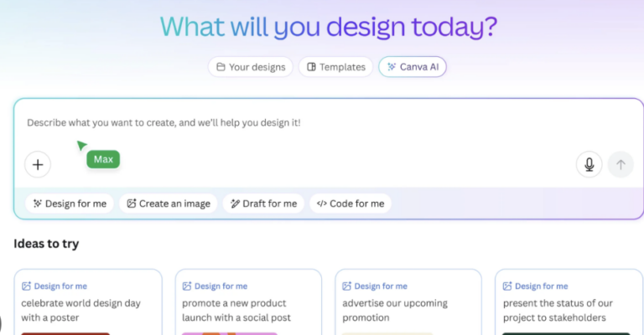The width and height of the screenshot is (644, 335).
Task: Click the sparkle icon on Canva AI
Action: [392, 67]
